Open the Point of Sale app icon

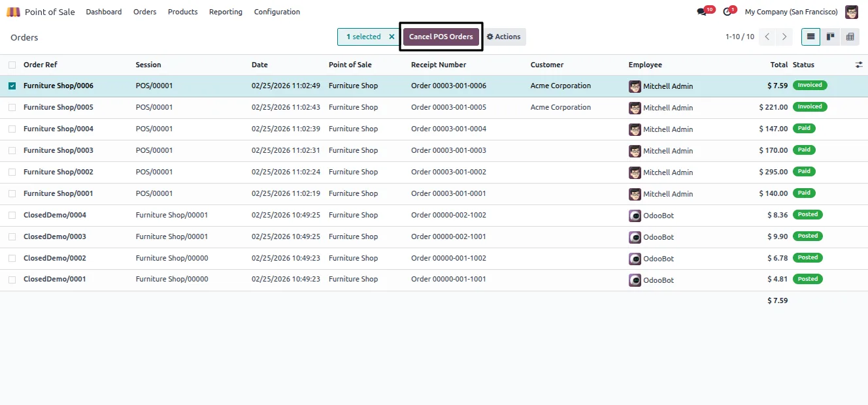click(x=13, y=12)
